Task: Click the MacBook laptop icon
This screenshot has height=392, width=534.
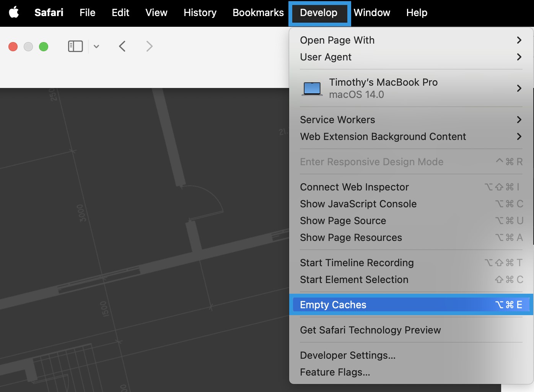Action: (312, 89)
